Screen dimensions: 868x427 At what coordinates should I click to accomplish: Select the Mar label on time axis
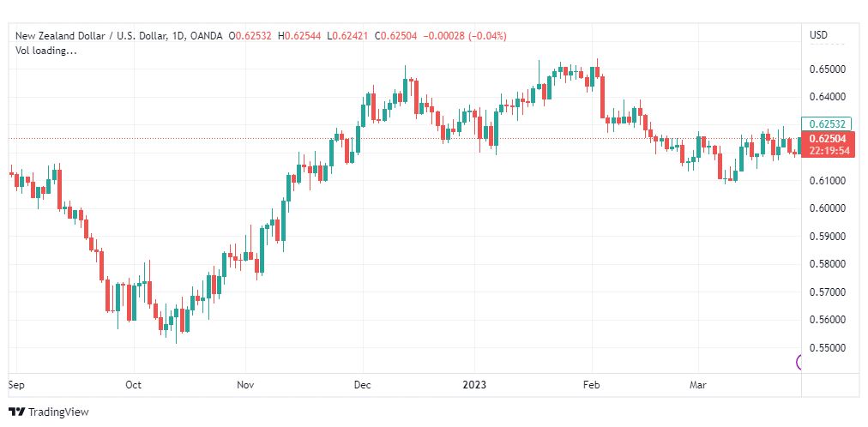click(697, 384)
